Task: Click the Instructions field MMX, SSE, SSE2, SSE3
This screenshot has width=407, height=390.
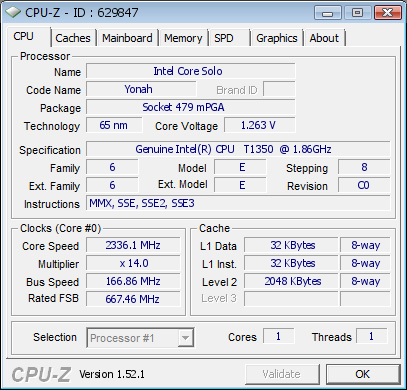Action: tap(238, 203)
